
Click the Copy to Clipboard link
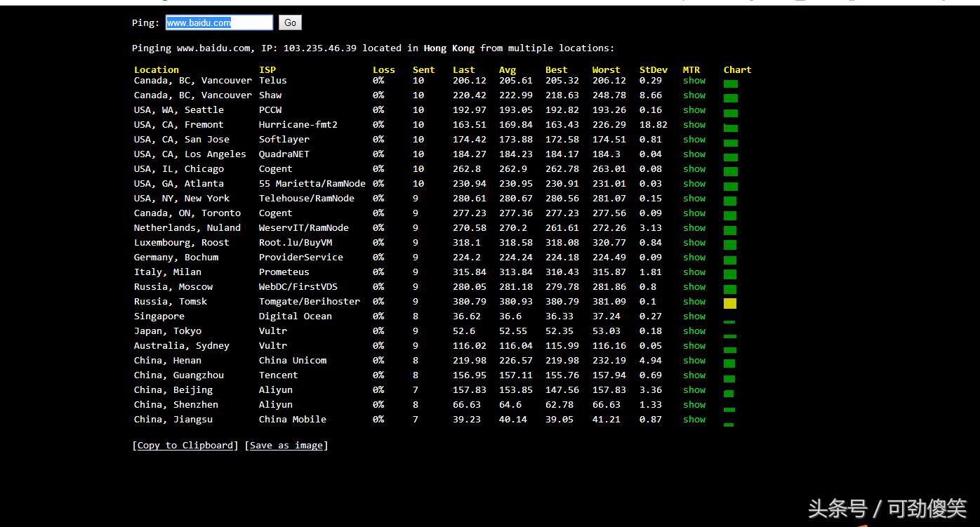185,445
